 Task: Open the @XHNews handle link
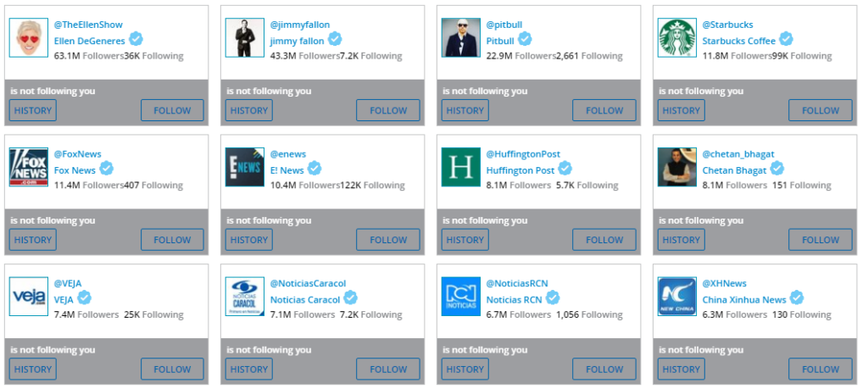point(724,284)
